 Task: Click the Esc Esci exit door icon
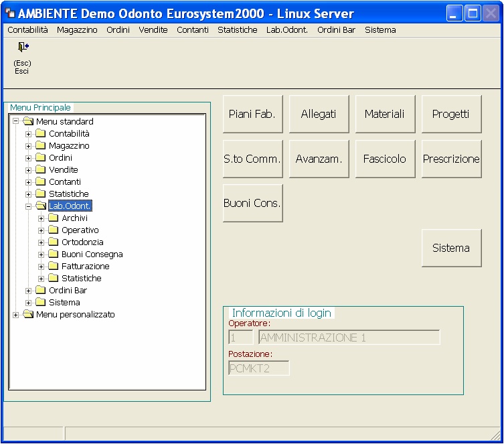(23, 47)
